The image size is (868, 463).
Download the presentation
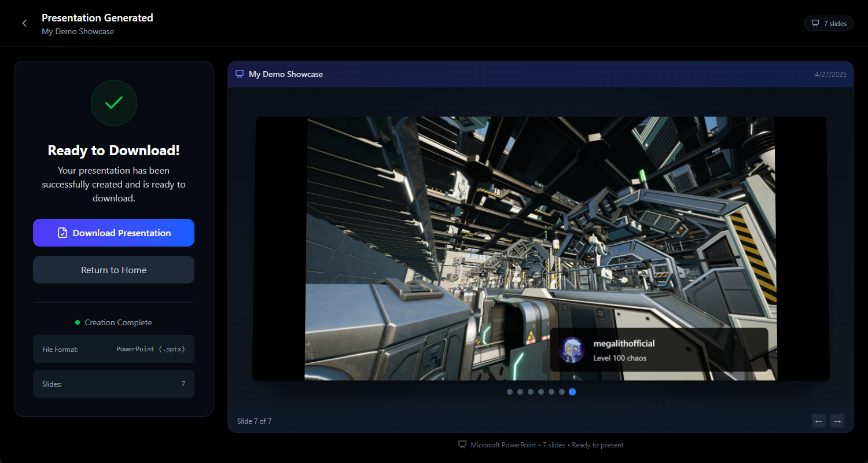tap(113, 233)
